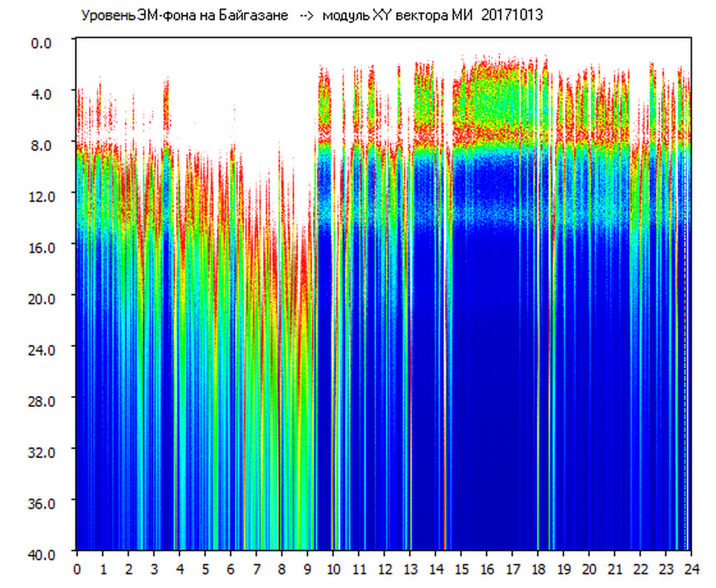Click the arrow symbol in the chart title

click(x=306, y=16)
